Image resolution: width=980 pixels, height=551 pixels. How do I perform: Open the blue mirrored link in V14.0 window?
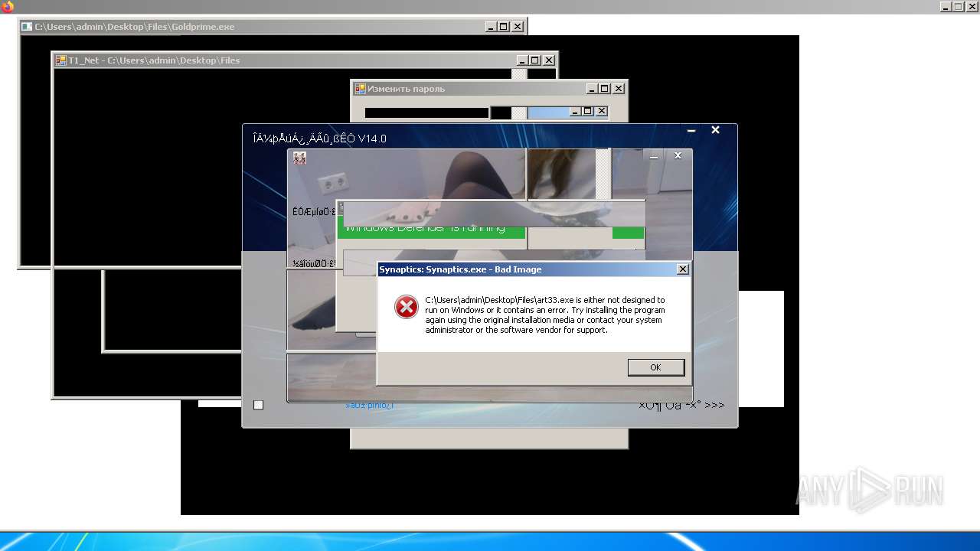tap(370, 405)
